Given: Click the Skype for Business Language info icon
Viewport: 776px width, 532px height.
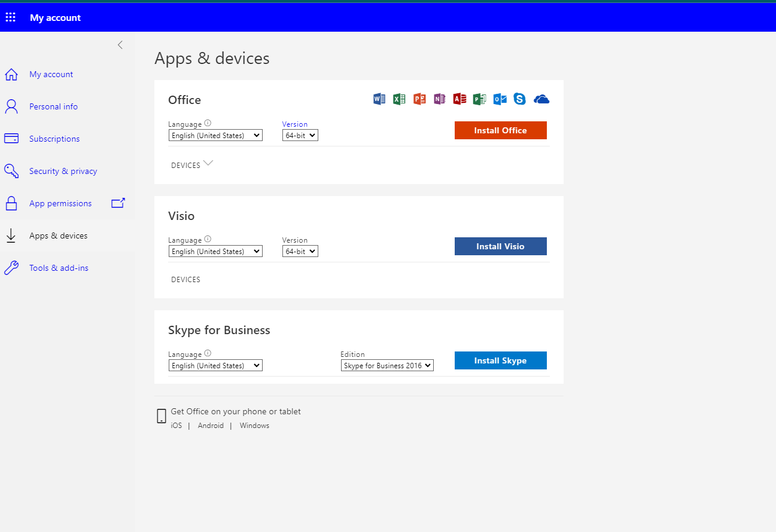Looking at the screenshot, I should point(208,353).
